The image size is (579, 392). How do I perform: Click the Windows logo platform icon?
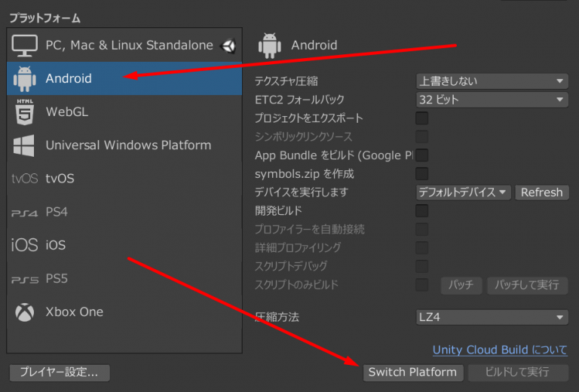23,145
